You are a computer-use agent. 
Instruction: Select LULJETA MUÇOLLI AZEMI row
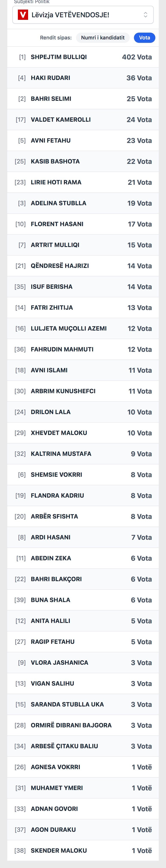coord(83,329)
